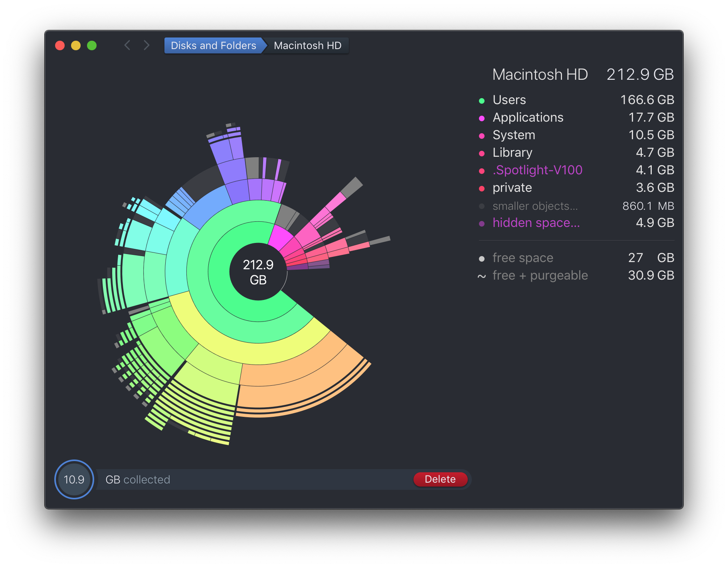Click the green Users legend dot

click(482, 101)
